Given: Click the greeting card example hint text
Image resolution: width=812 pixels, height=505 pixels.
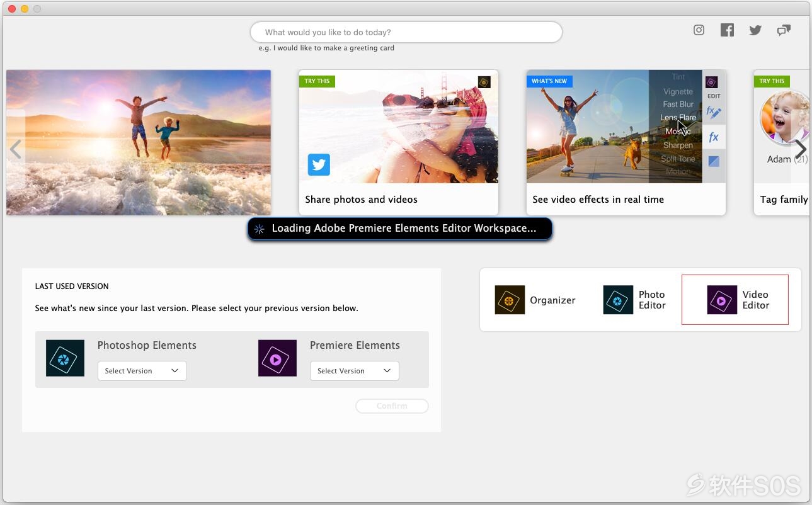Looking at the screenshot, I should coord(326,48).
